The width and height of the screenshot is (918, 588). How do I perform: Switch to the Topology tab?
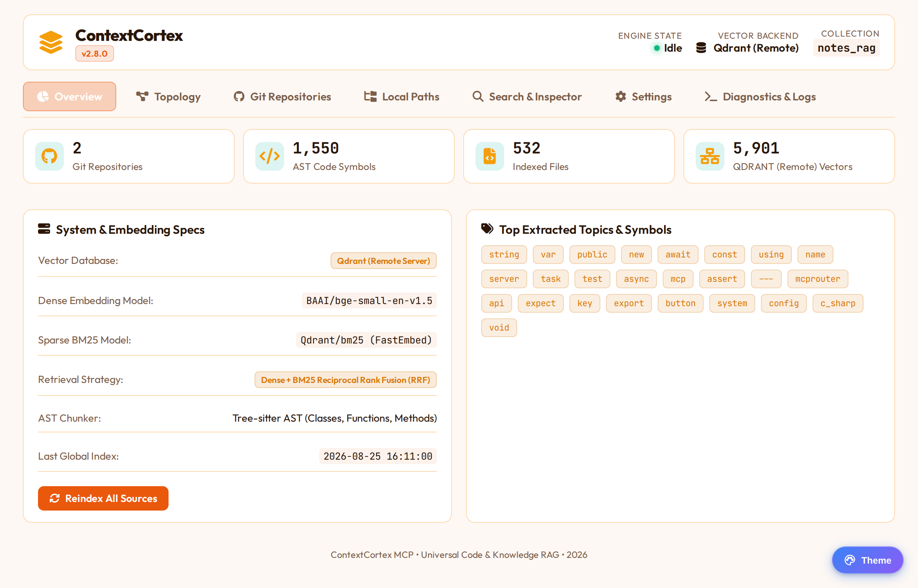tap(169, 96)
